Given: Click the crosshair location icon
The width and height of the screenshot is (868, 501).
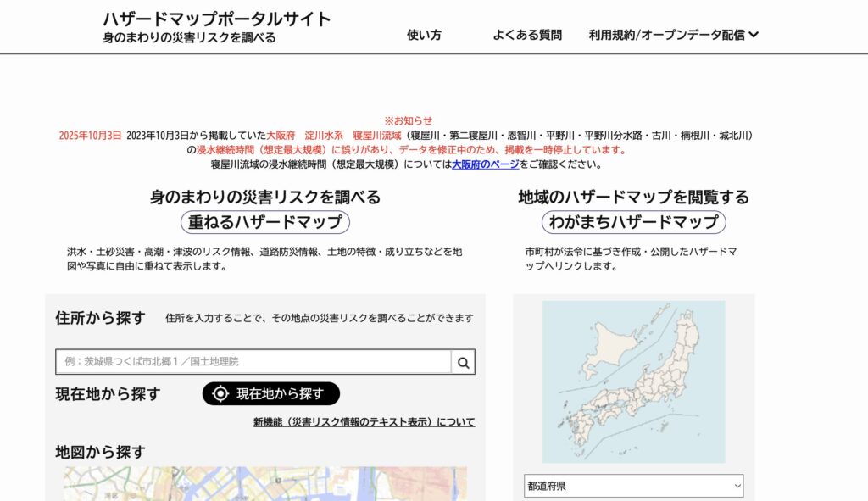Looking at the screenshot, I should click(220, 393).
